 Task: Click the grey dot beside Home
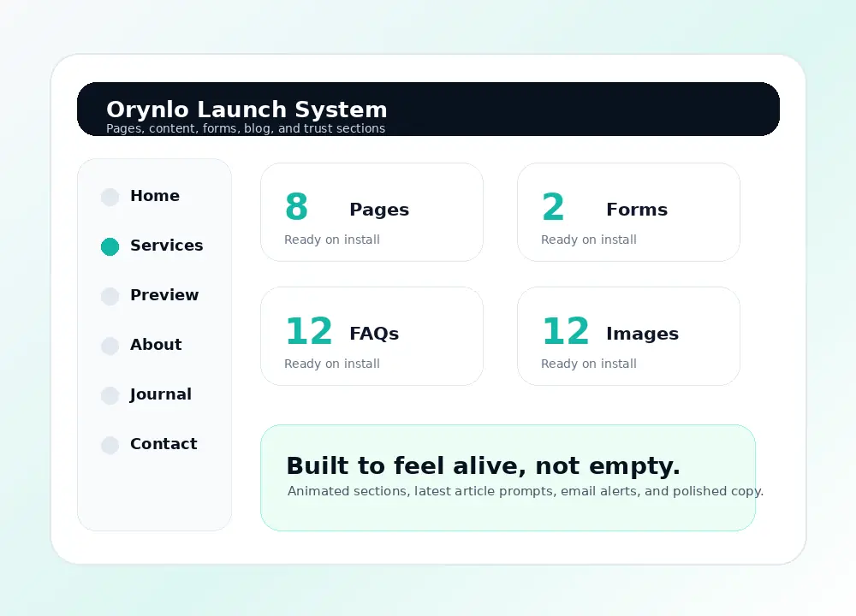coord(110,197)
